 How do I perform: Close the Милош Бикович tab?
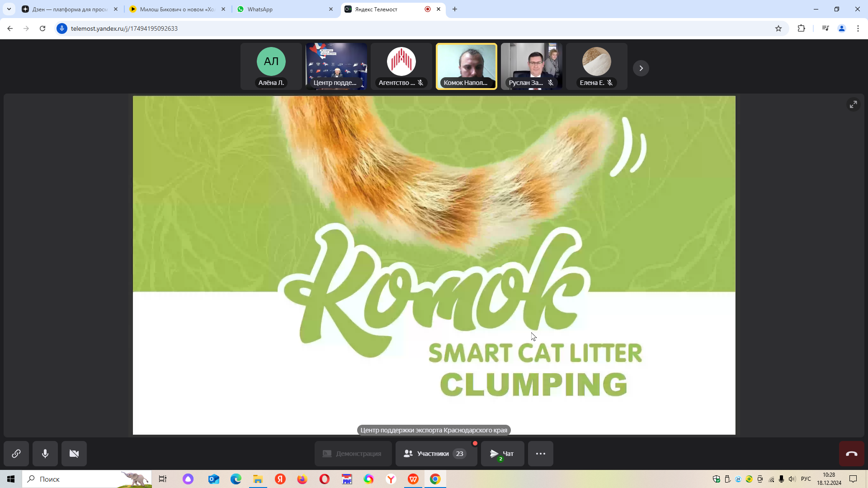click(x=223, y=9)
